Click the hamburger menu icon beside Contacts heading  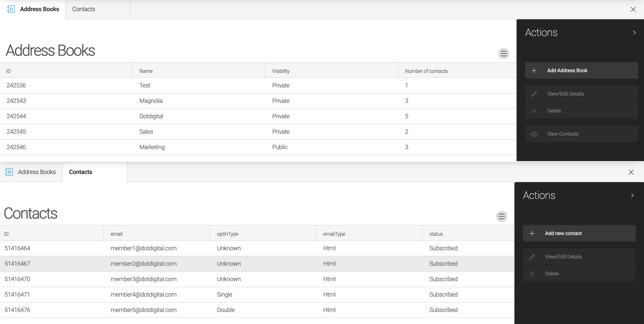coord(501,216)
